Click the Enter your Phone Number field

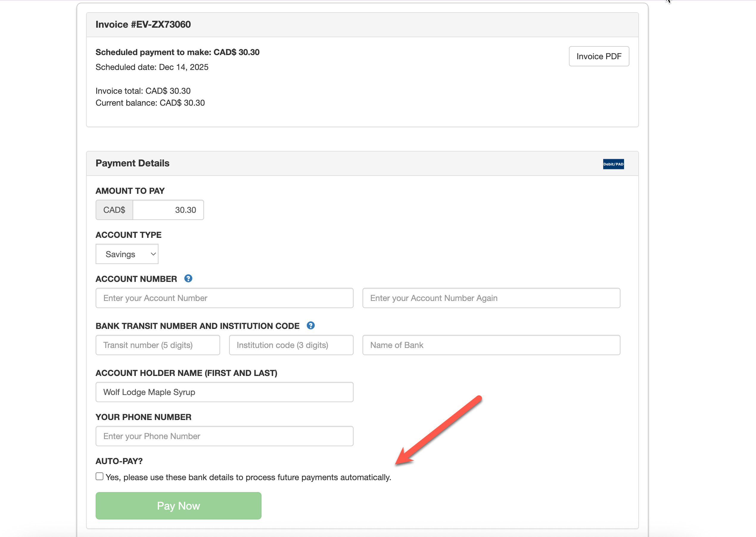[x=224, y=436]
